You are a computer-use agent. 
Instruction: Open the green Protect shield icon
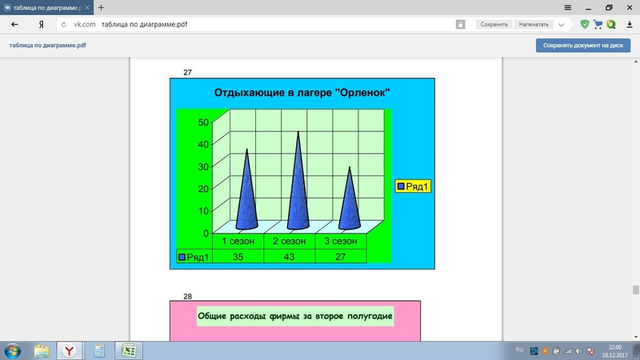[x=584, y=24]
